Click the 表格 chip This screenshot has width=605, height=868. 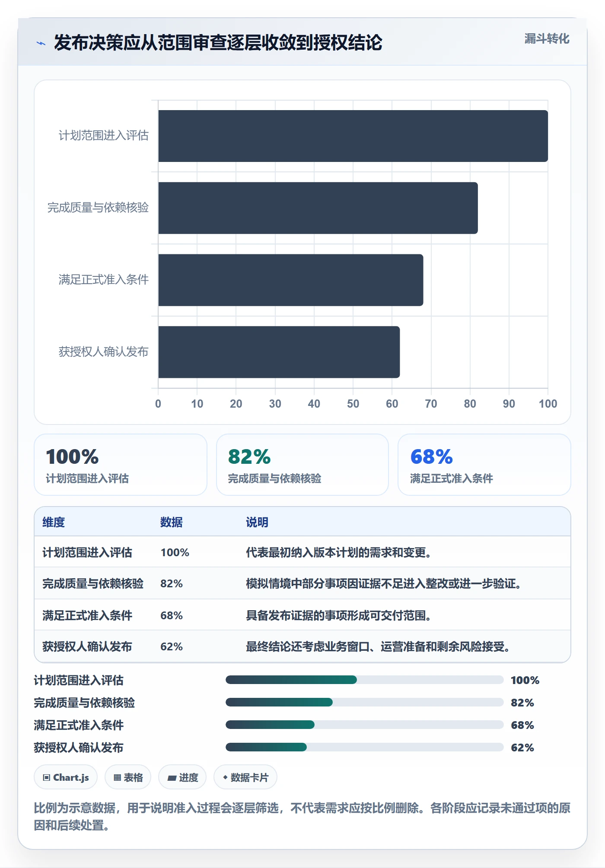[128, 777]
